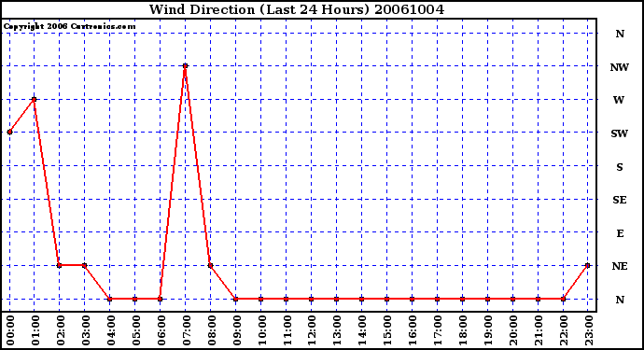
Task: Click the 18:00 time axis label
Action: (x=464, y=330)
